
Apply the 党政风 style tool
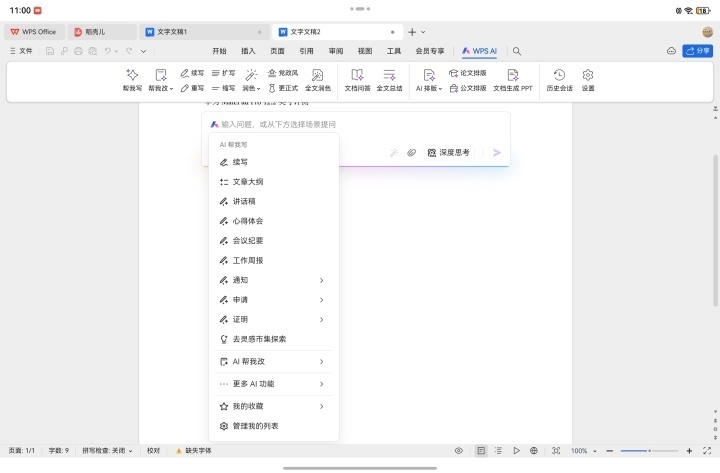click(283, 73)
